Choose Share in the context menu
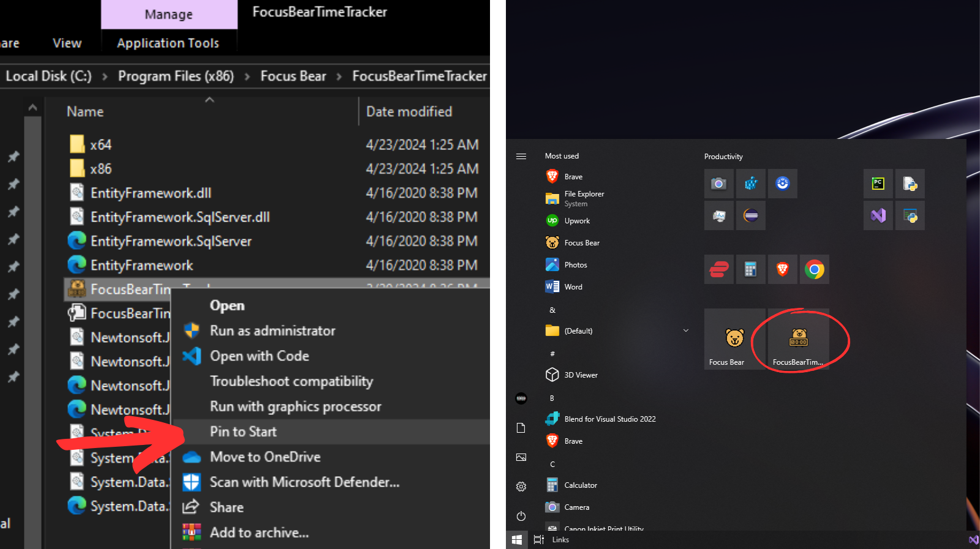The height and width of the screenshot is (549, 980). click(331, 507)
